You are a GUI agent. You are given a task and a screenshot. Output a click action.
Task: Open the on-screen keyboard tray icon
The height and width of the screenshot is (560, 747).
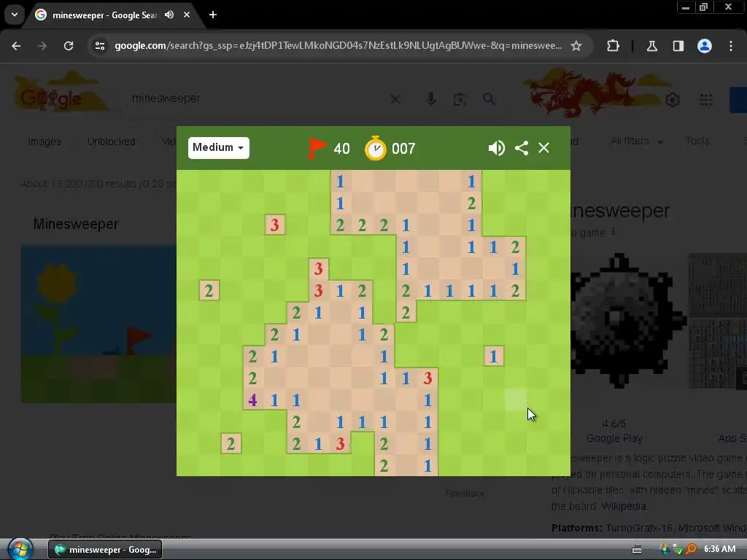click(x=637, y=550)
